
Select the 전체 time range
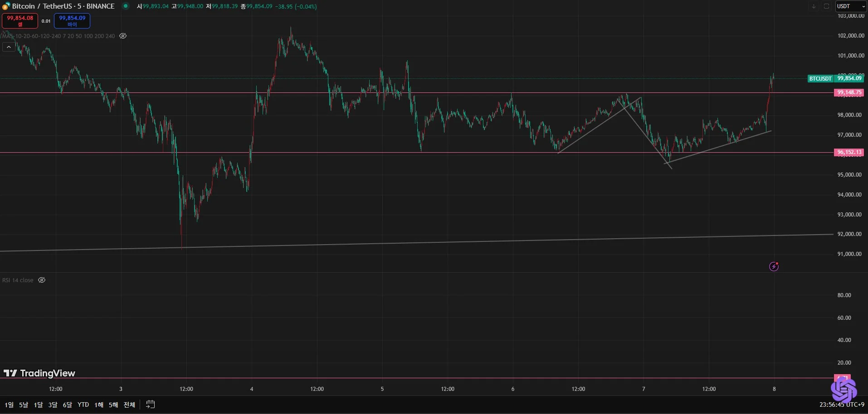click(x=129, y=404)
